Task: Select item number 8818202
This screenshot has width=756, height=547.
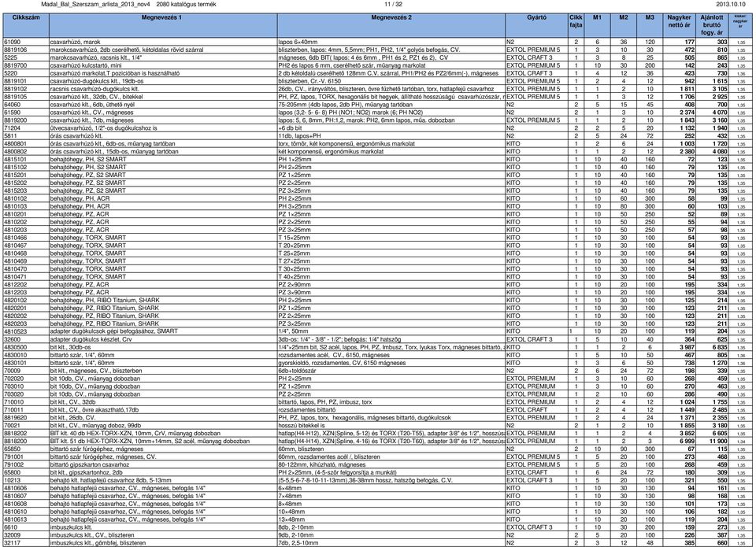Action: coord(16,433)
